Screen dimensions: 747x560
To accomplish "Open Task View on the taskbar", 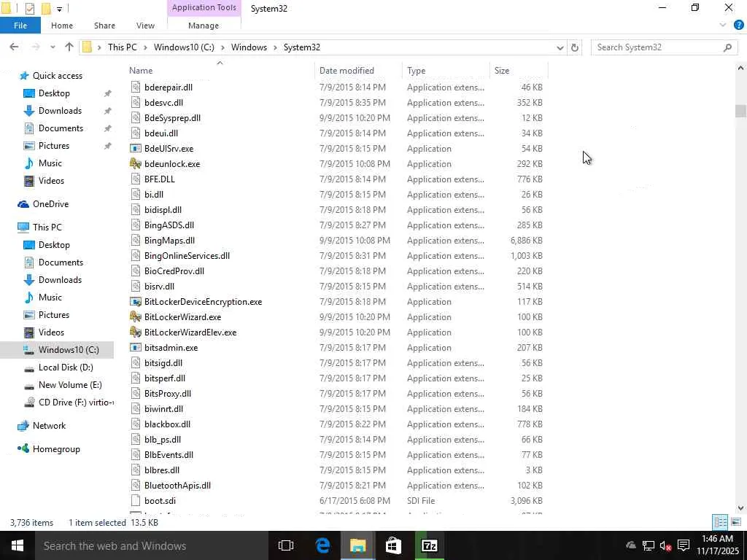I will pos(286,545).
